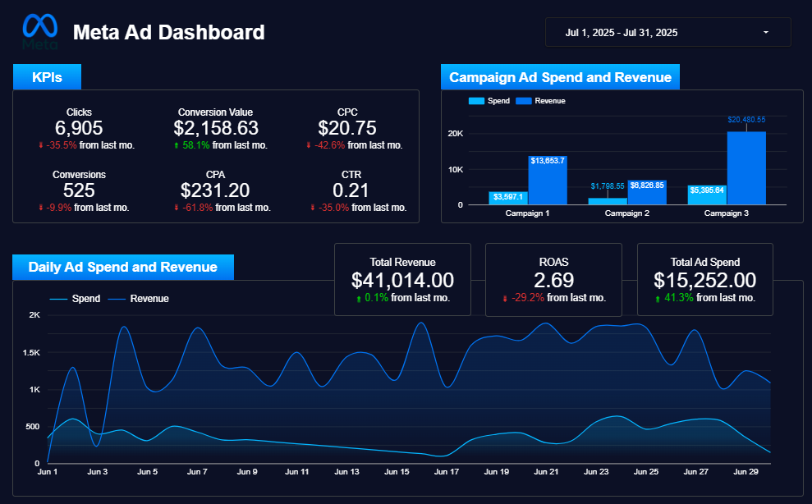Click the red down arrow beside -42.6%
This screenshot has height=504, width=812.
tap(309, 145)
